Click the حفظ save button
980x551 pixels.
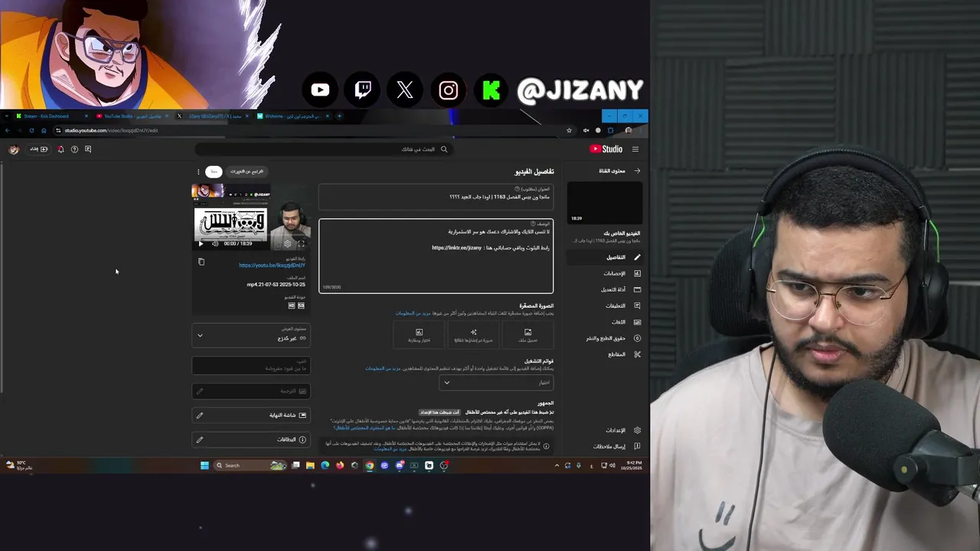[214, 171]
